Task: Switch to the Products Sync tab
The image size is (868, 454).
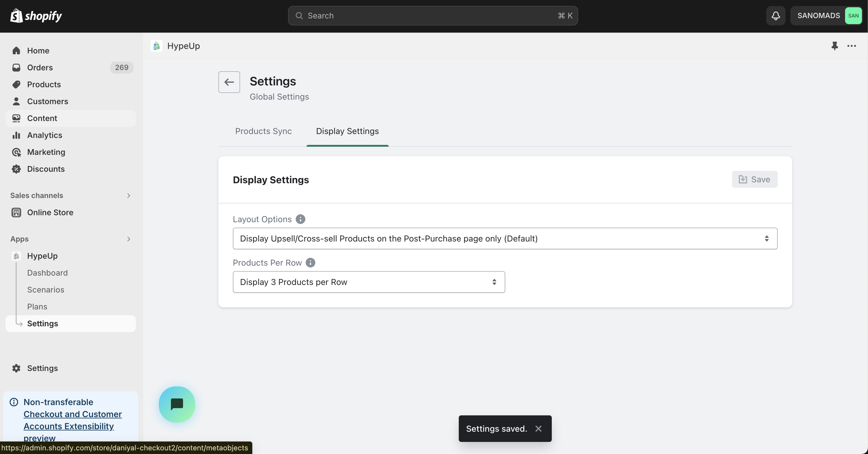Action: click(263, 131)
